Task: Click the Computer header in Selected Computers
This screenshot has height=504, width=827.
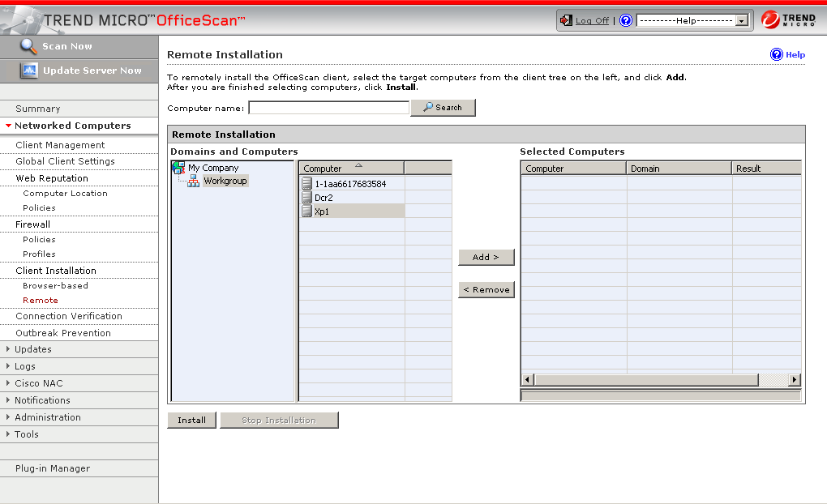Action: [x=573, y=169]
